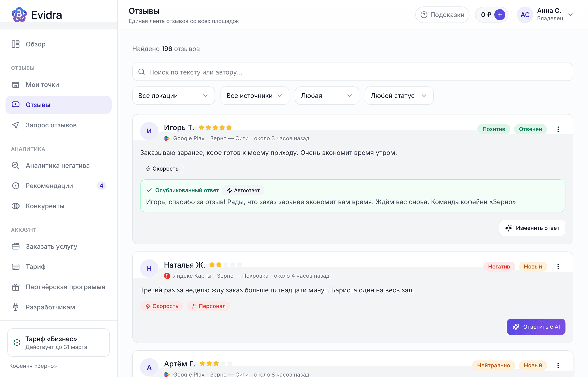The width and height of the screenshot is (588, 377).
Task: Click the АС user avatar
Action: [525, 15]
